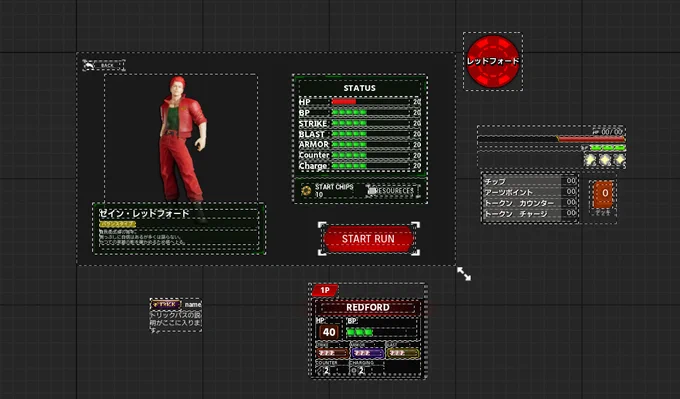This screenshot has width=680, height=399.
Task: Click the HP 40 value box
Action: tap(329, 332)
